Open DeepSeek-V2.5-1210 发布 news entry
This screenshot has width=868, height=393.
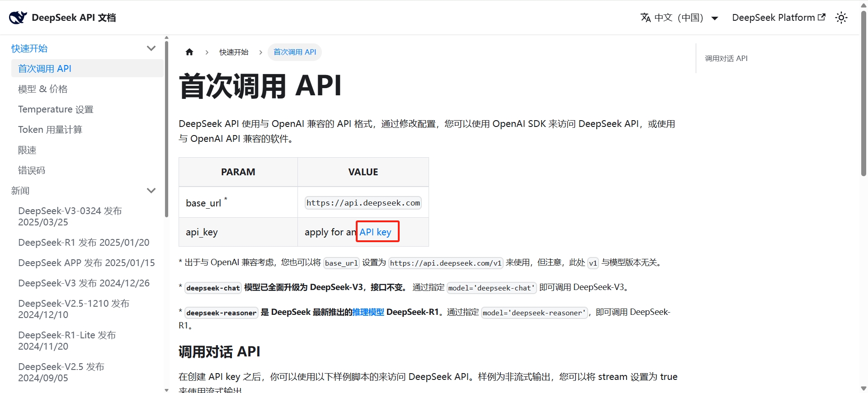[x=74, y=309]
